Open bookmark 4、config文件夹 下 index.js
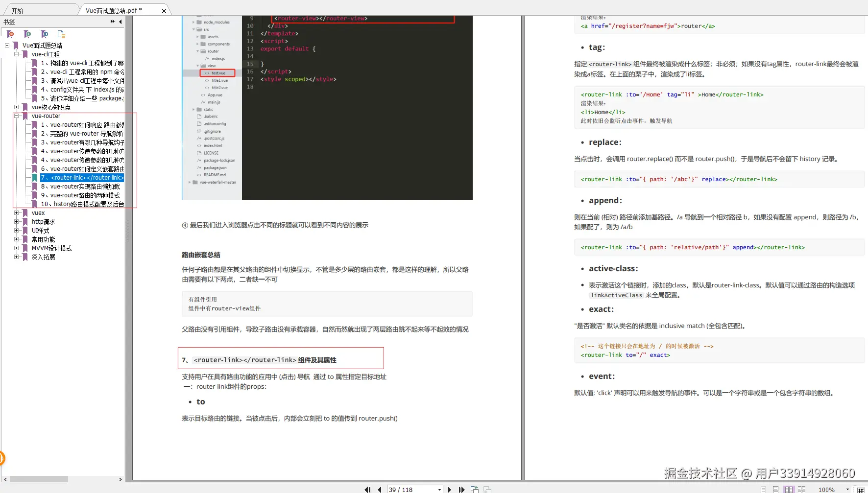Screen dimensions: 868x493 pyautogui.click(x=82, y=90)
